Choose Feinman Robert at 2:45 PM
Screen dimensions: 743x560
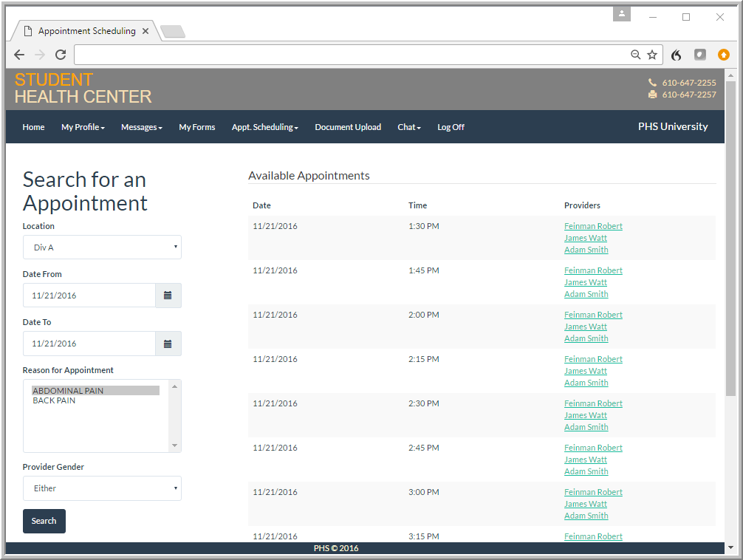click(x=593, y=448)
